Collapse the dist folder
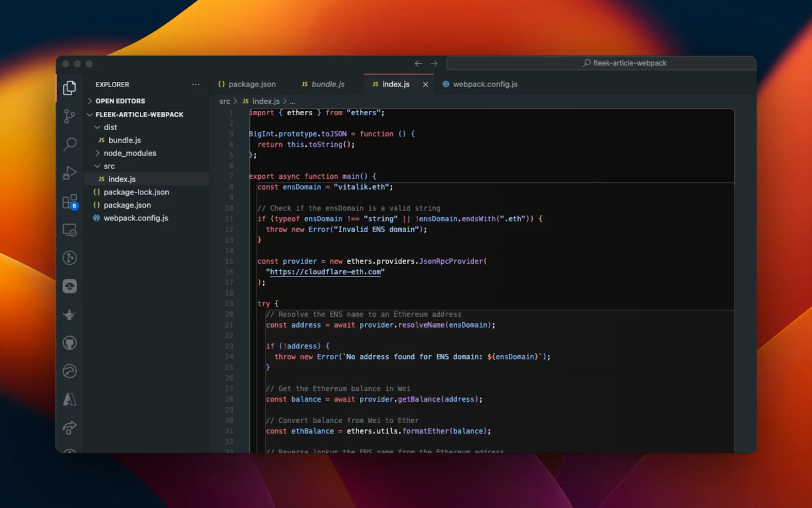 click(110, 127)
